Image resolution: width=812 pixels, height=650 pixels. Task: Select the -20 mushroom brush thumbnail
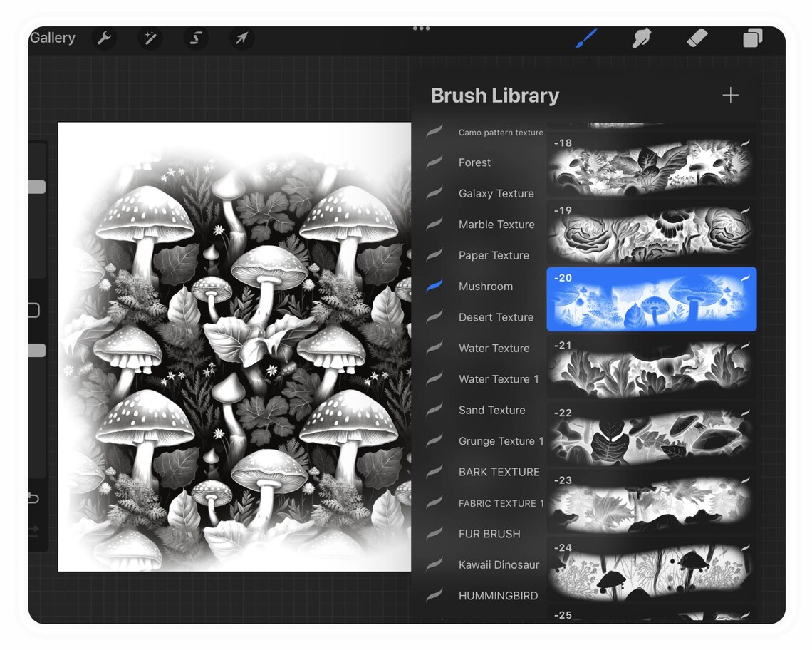[x=650, y=299]
